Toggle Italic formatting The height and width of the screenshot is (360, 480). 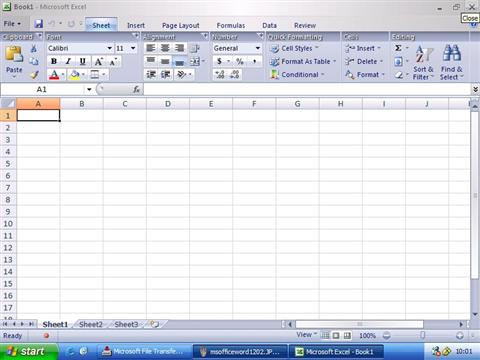click(x=68, y=61)
